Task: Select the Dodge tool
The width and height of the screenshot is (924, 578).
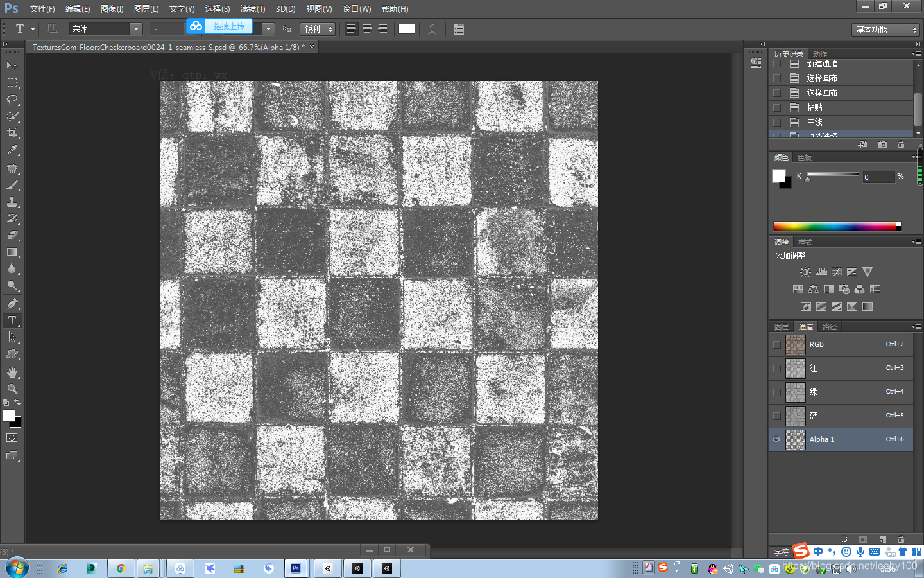Action: [12, 285]
